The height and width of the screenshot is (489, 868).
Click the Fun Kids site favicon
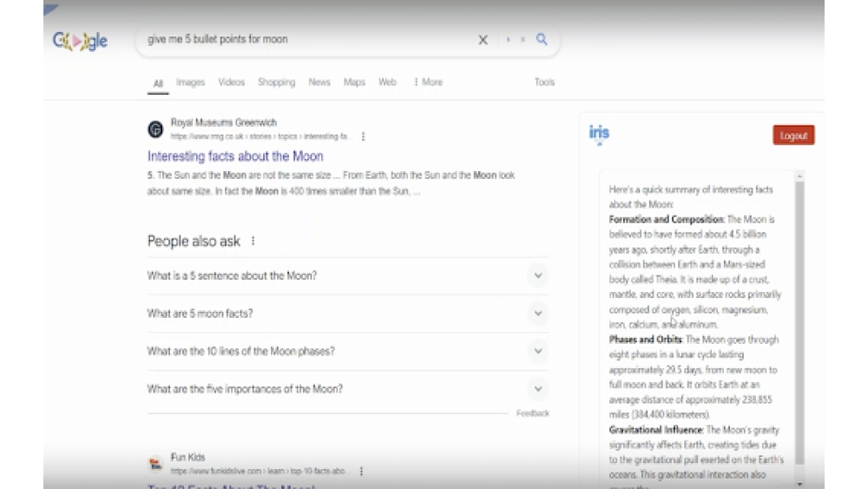click(155, 464)
